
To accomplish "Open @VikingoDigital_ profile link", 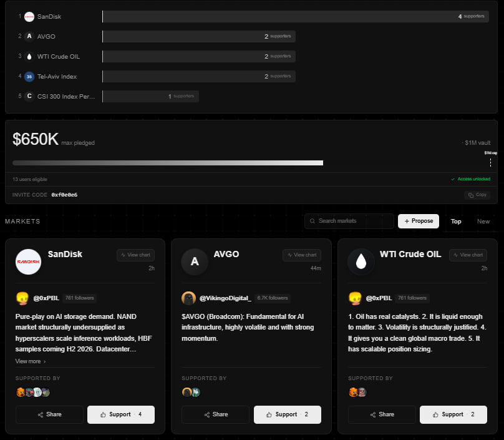I will (225, 298).
